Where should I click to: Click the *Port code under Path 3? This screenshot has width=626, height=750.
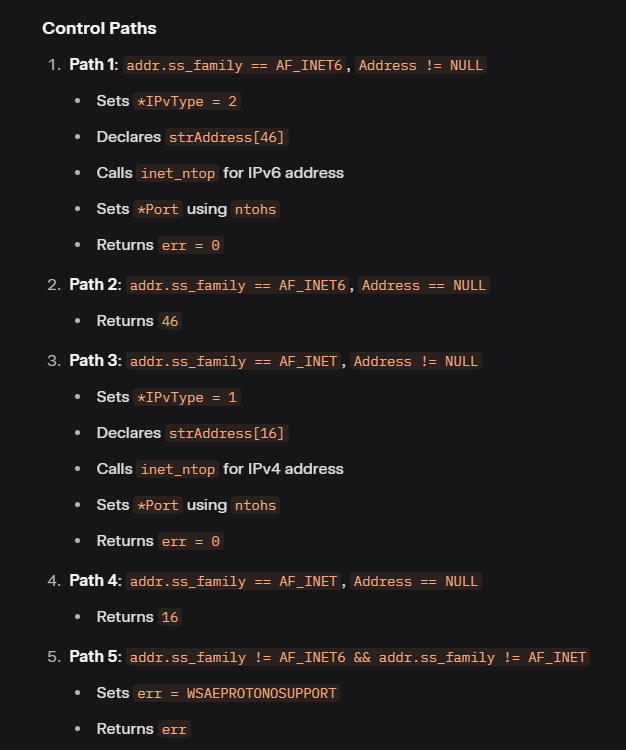[x=158, y=506]
